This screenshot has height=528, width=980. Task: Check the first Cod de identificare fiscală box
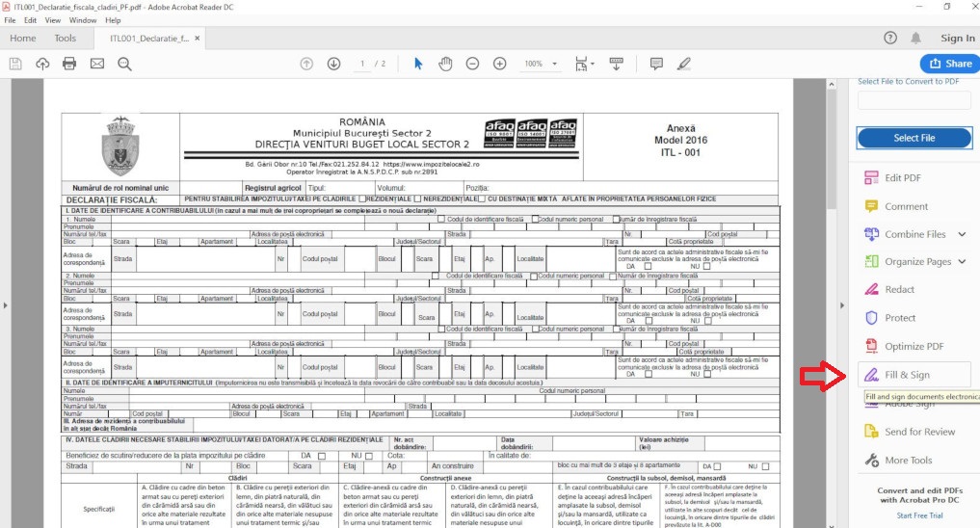pyautogui.click(x=441, y=220)
